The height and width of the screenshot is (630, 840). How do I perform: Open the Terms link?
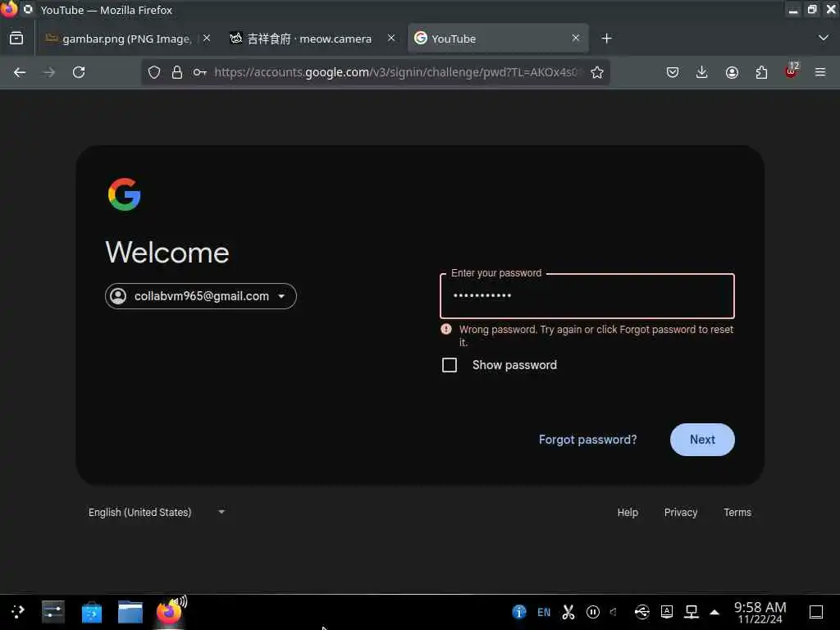pos(737,513)
